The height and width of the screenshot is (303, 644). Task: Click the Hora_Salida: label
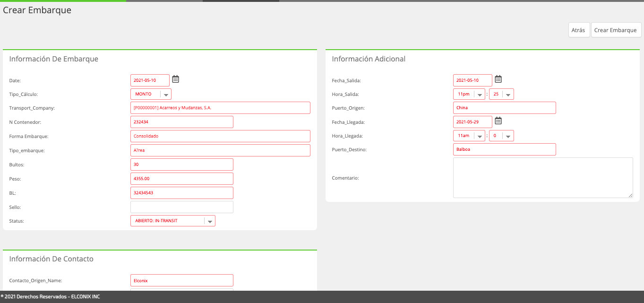pos(345,95)
